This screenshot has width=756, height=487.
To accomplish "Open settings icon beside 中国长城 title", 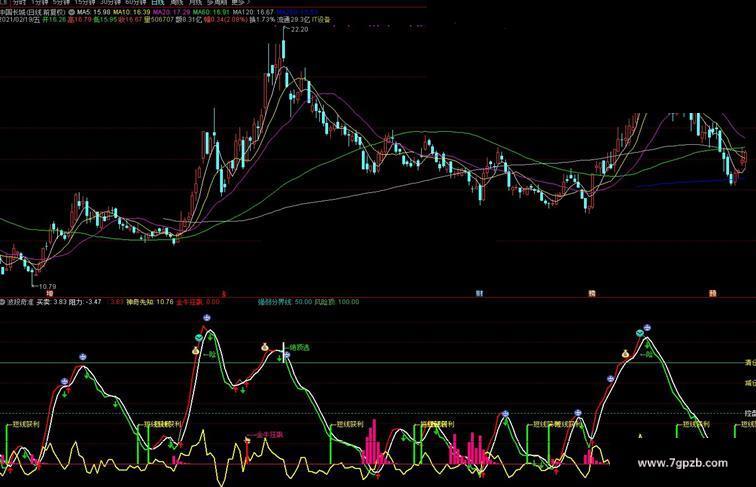I will pos(72,12).
